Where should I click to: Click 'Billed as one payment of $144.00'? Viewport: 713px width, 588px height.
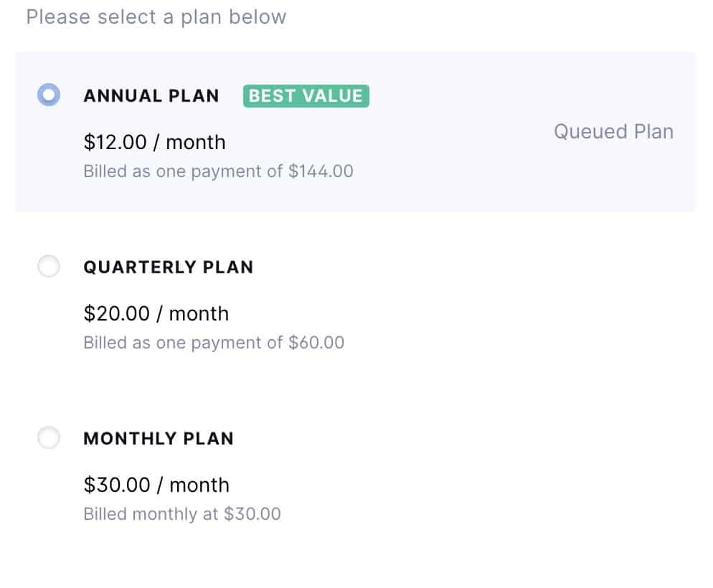click(x=218, y=171)
